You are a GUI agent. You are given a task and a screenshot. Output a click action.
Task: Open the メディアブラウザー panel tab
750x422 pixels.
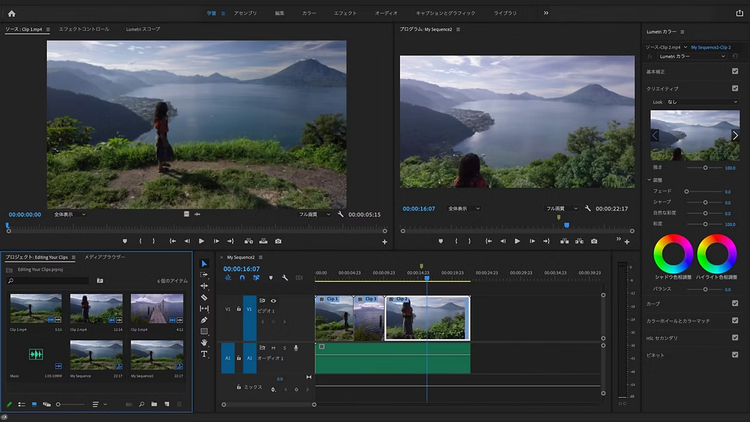click(x=104, y=257)
